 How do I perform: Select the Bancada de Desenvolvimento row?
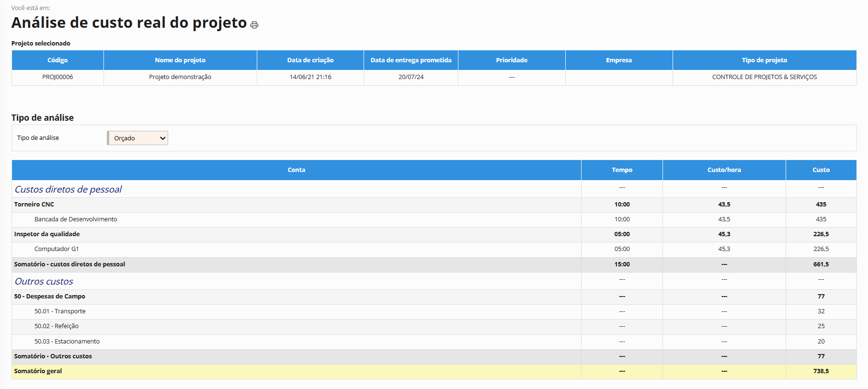76,219
